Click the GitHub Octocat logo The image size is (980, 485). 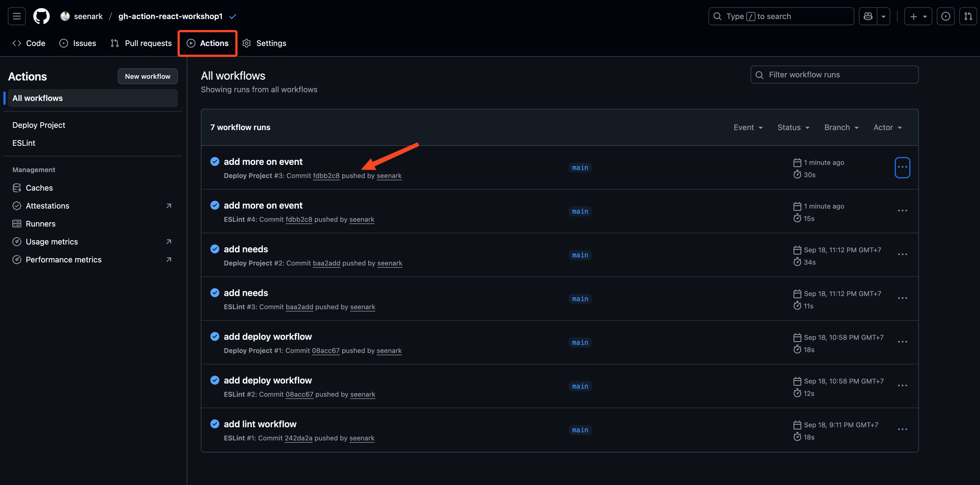[x=41, y=16]
